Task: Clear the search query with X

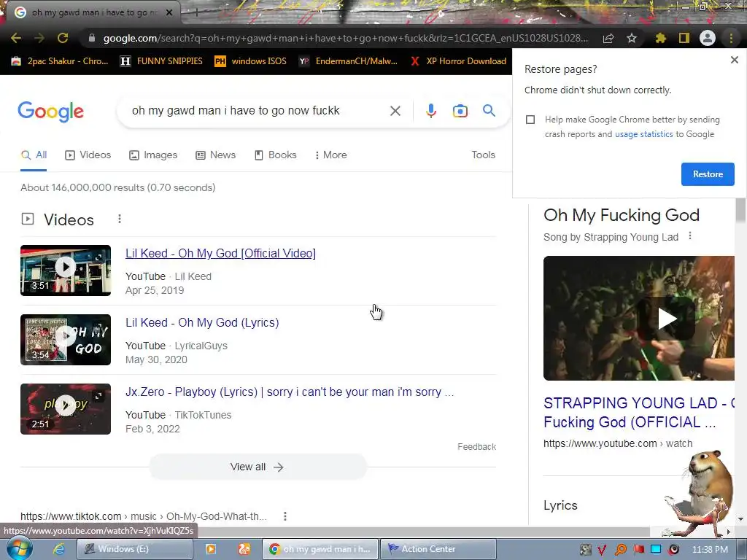Action: 395,111
